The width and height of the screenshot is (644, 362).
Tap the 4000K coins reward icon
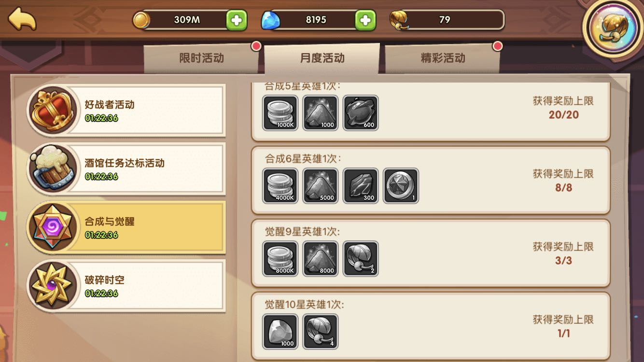(280, 186)
